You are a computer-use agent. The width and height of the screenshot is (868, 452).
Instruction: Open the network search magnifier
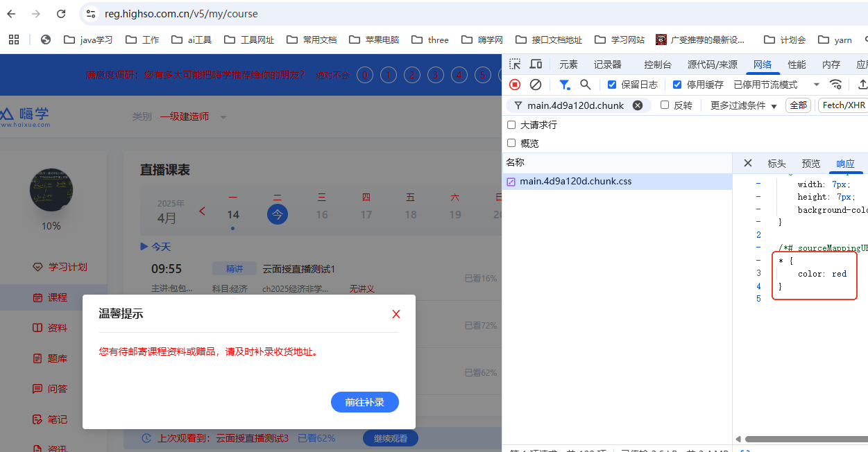click(586, 85)
